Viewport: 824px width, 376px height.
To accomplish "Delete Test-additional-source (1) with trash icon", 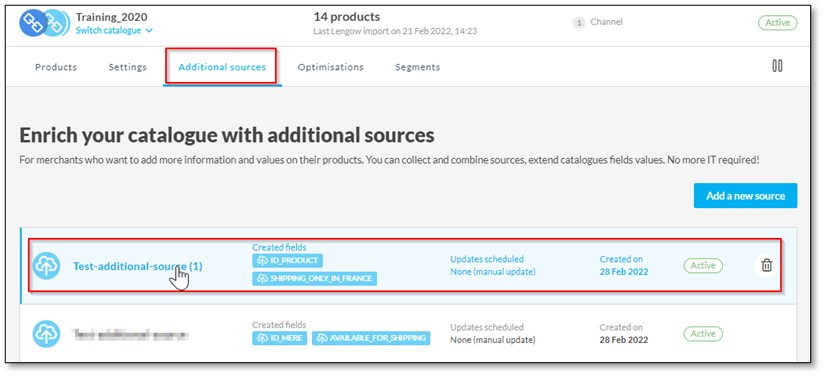I will point(767,266).
